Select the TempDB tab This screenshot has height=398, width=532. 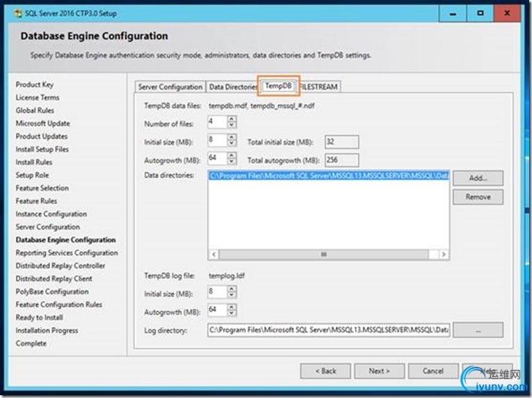tap(278, 86)
